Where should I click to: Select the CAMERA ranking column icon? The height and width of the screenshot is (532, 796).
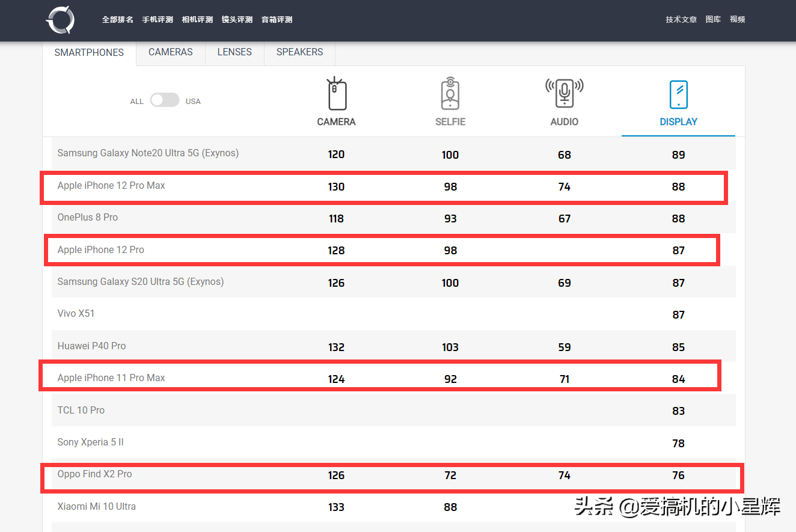pyautogui.click(x=336, y=94)
